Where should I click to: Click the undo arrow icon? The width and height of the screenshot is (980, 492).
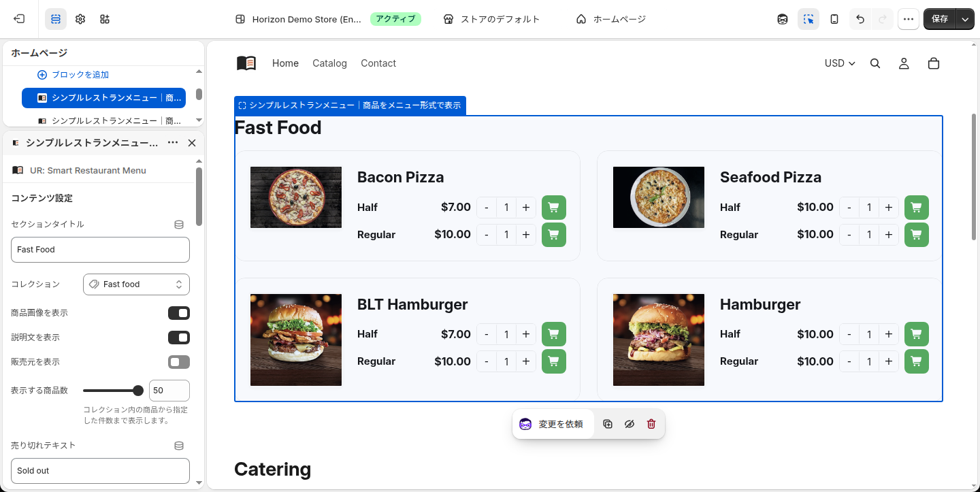tap(860, 19)
